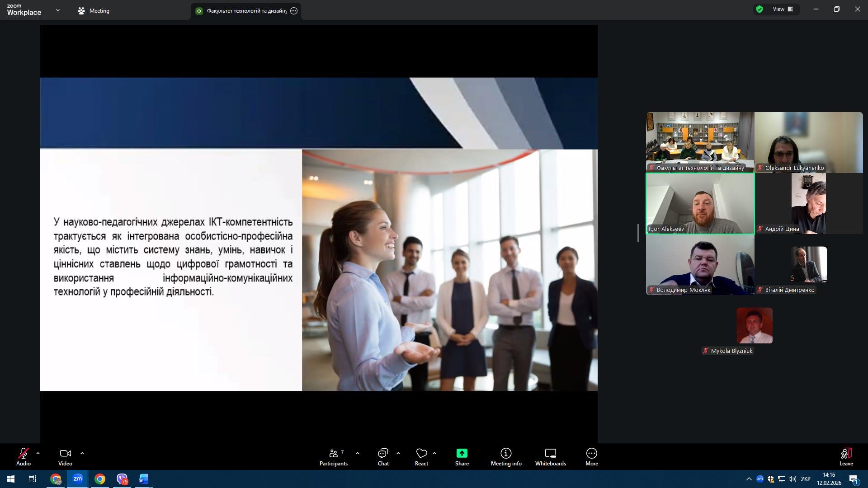Viewport: 868px width, 488px height.
Task: Open Meeting info
Action: (506, 457)
